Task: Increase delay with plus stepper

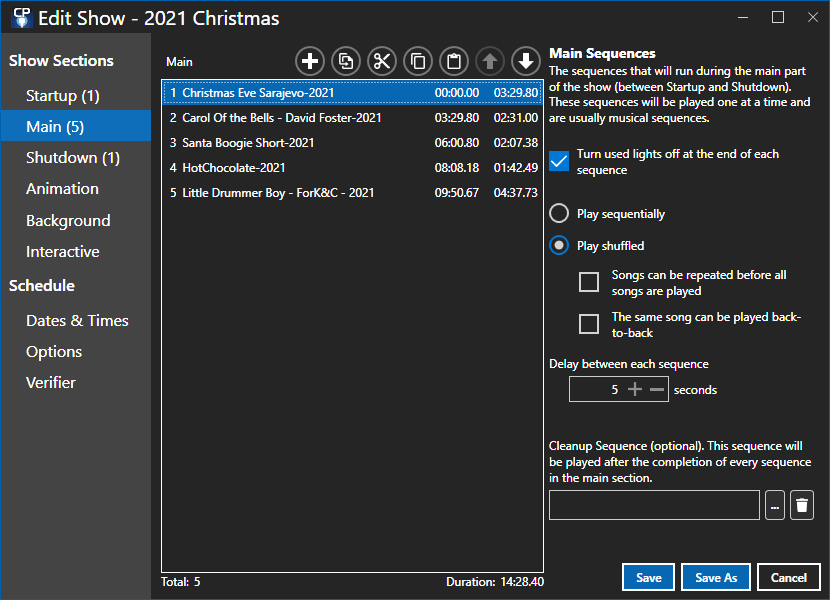Action: tap(635, 390)
